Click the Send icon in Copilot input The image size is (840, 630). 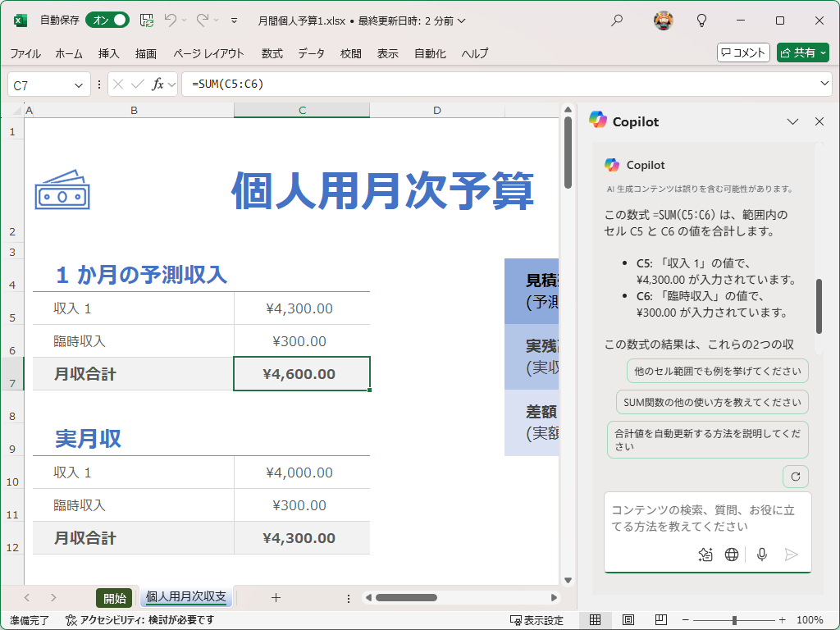click(x=790, y=555)
